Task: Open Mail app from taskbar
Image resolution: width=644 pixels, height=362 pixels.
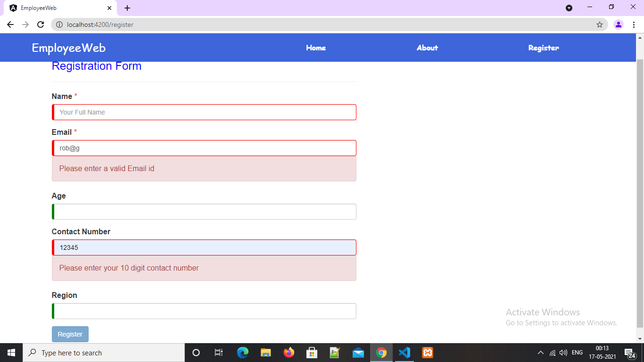Action: tap(358, 353)
